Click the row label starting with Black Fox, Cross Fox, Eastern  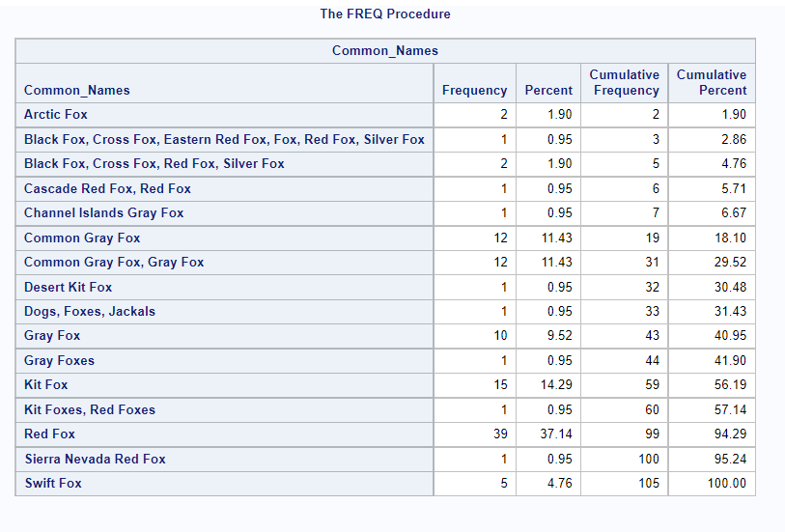pos(224,140)
